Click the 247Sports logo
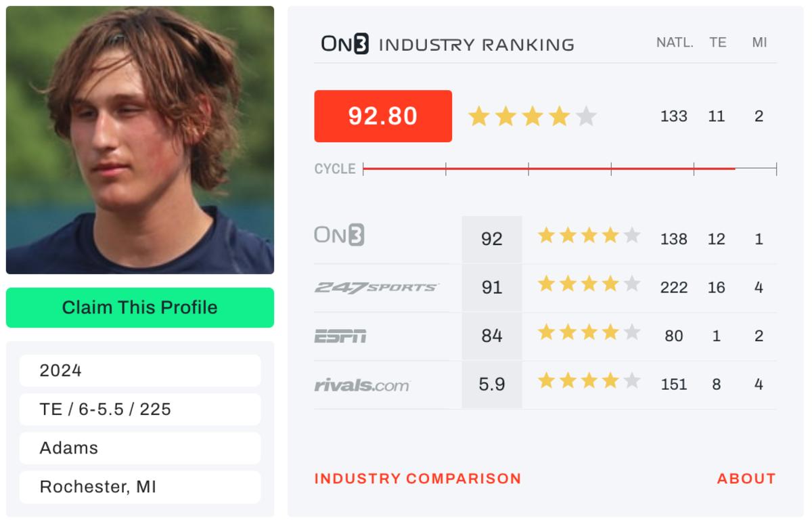This screenshot has width=812, height=526. [x=377, y=288]
